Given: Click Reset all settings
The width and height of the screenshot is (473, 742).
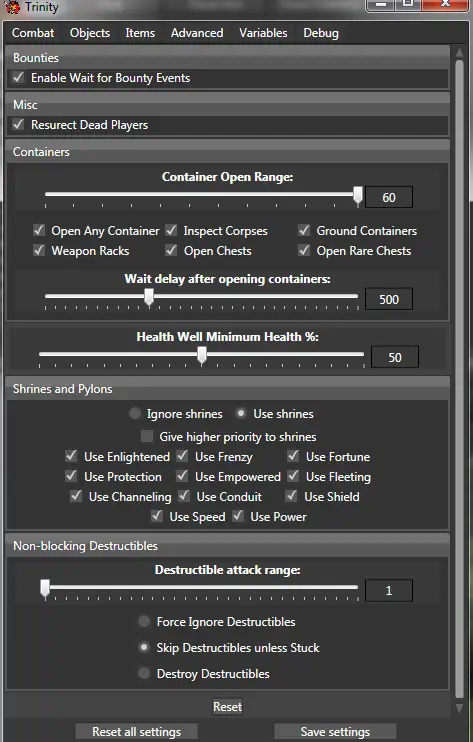Looking at the screenshot, I should point(136,732).
